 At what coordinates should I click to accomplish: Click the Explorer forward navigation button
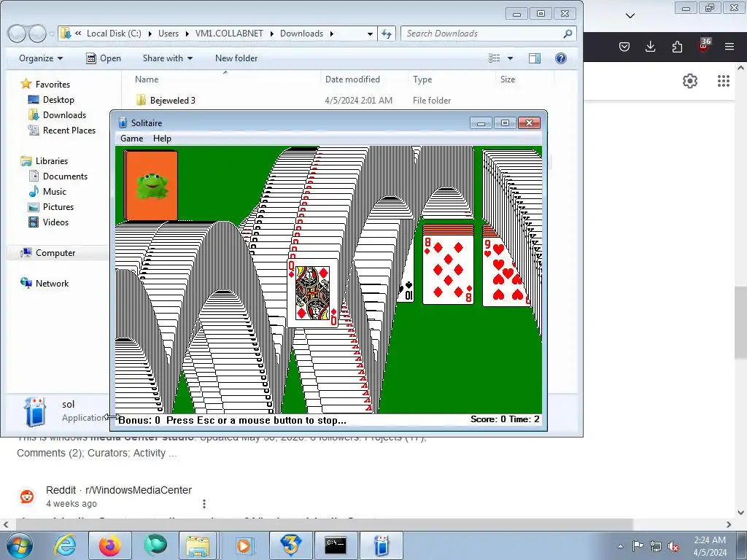click(x=37, y=34)
